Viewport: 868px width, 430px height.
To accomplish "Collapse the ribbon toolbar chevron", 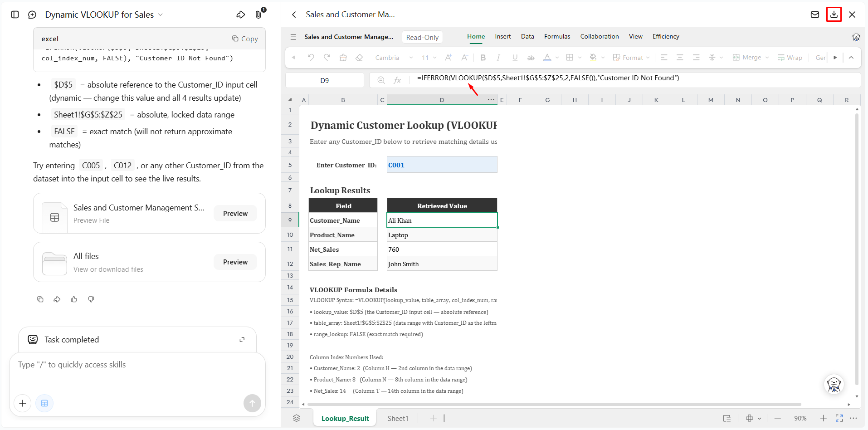I will (851, 58).
